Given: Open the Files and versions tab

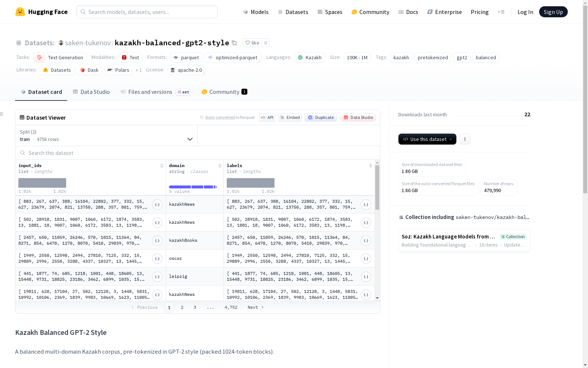Looking at the screenshot, I should 155,92.
